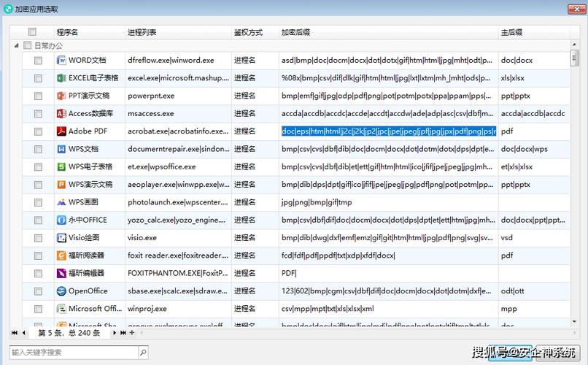Sort by 程序名 column header

(89, 32)
